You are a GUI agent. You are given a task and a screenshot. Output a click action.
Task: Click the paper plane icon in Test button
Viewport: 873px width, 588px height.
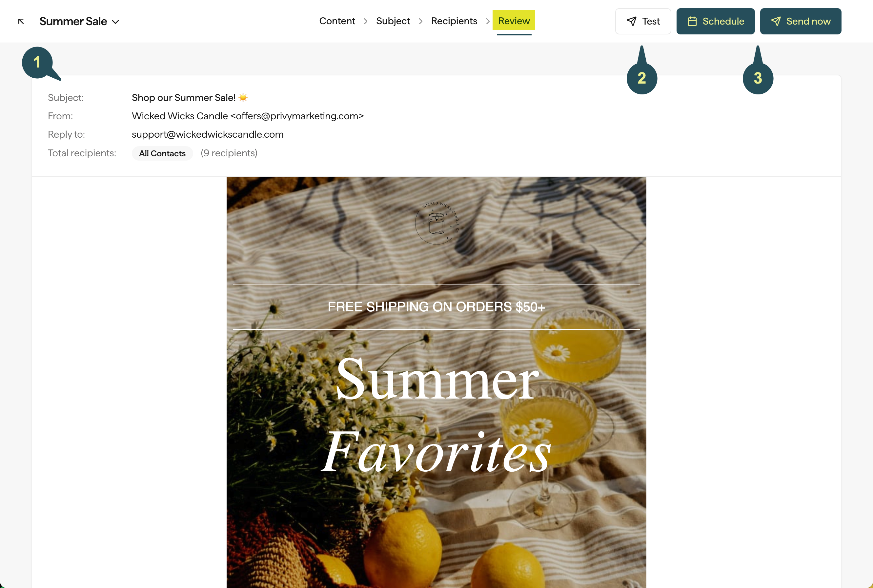click(632, 21)
